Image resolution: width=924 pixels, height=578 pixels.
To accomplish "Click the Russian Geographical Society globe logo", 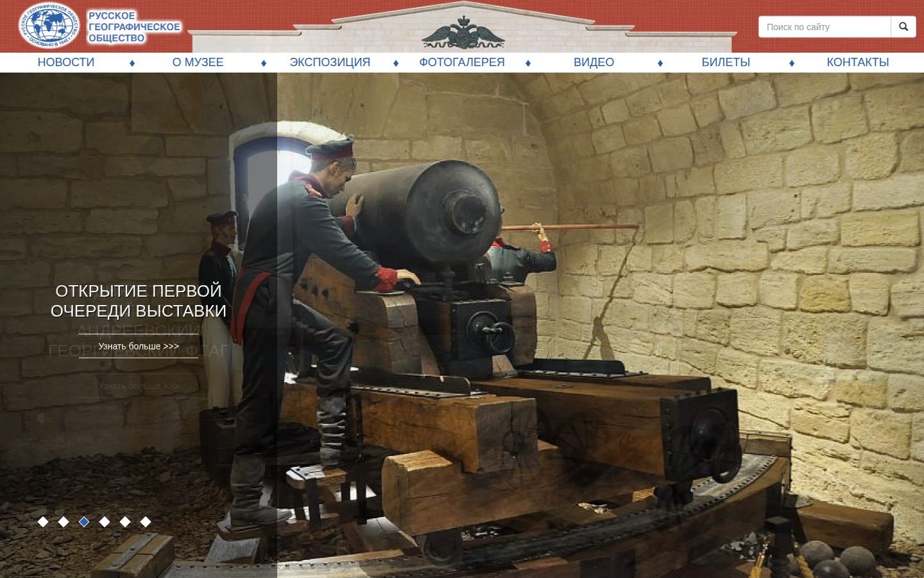I will [x=50, y=26].
